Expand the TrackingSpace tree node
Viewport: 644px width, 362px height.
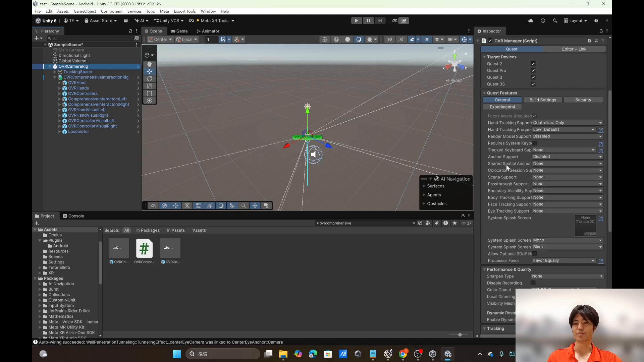(x=55, y=72)
